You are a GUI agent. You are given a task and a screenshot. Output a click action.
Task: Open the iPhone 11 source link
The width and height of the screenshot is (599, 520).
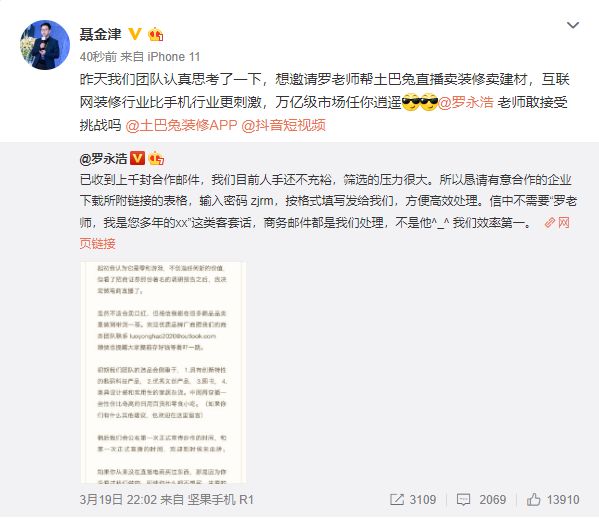(174, 57)
